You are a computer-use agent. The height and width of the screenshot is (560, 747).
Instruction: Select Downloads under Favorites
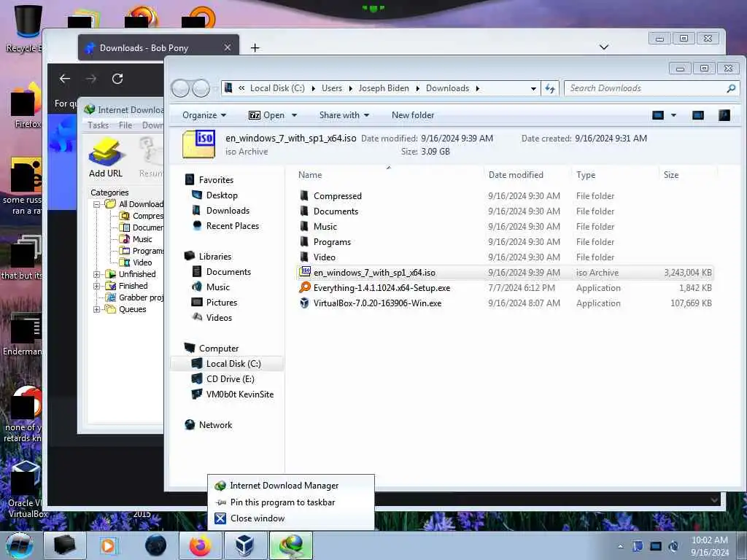pyautogui.click(x=228, y=211)
